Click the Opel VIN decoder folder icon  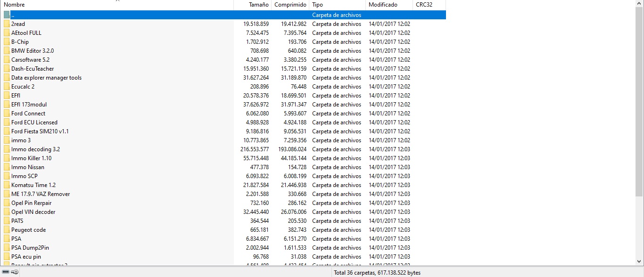(7, 212)
